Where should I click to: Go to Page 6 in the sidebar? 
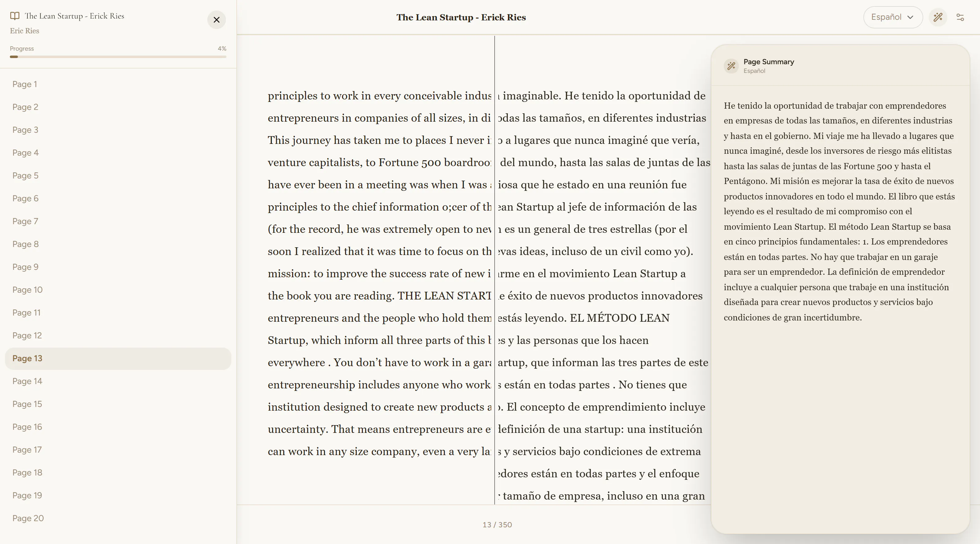point(118,198)
